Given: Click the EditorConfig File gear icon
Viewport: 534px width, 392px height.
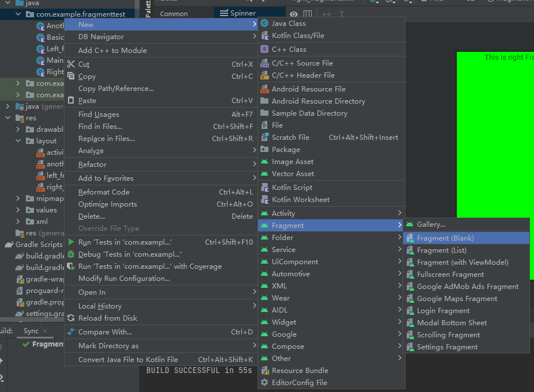Looking at the screenshot, I should [x=264, y=382].
